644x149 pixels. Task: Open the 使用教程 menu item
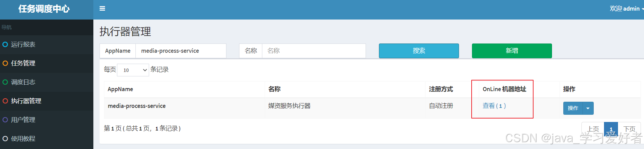pyautogui.click(x=47, y=139)
